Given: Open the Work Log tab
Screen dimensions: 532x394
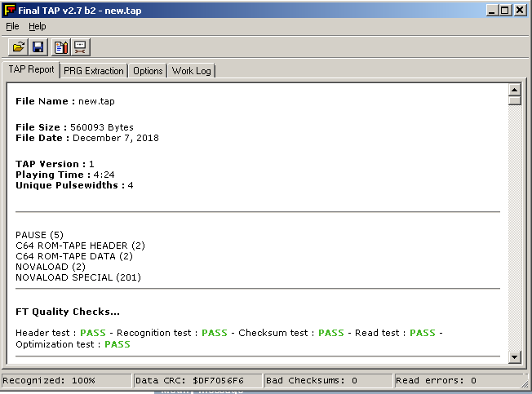Looking at the screenshot, I should tap(192, 71).
